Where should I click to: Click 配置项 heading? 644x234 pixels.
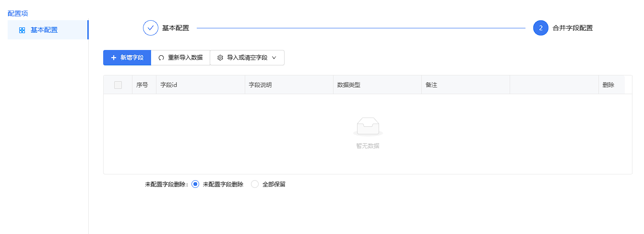pyautogui.click(x=18, y=13)
